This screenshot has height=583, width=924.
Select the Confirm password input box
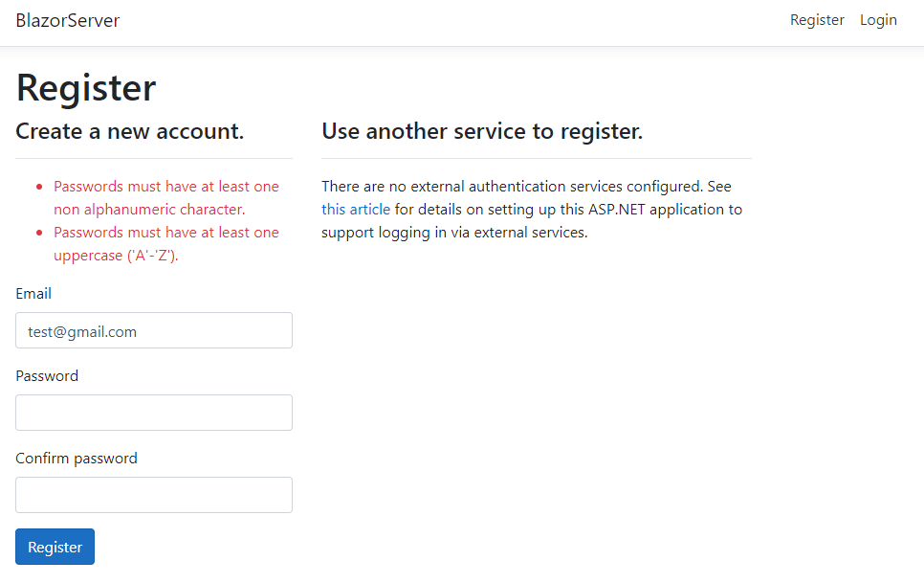click(x=154, y=495)
